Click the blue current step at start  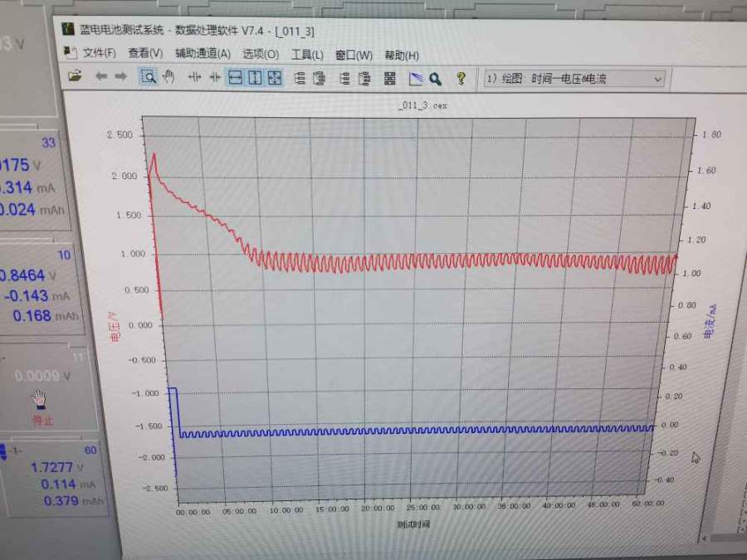(x=173, y=389)
